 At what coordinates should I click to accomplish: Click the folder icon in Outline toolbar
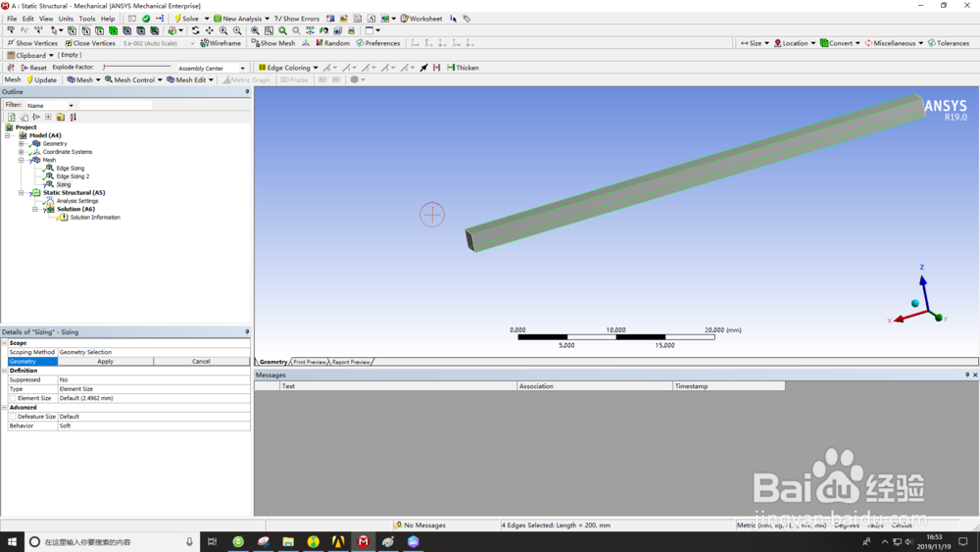(61, 117)
